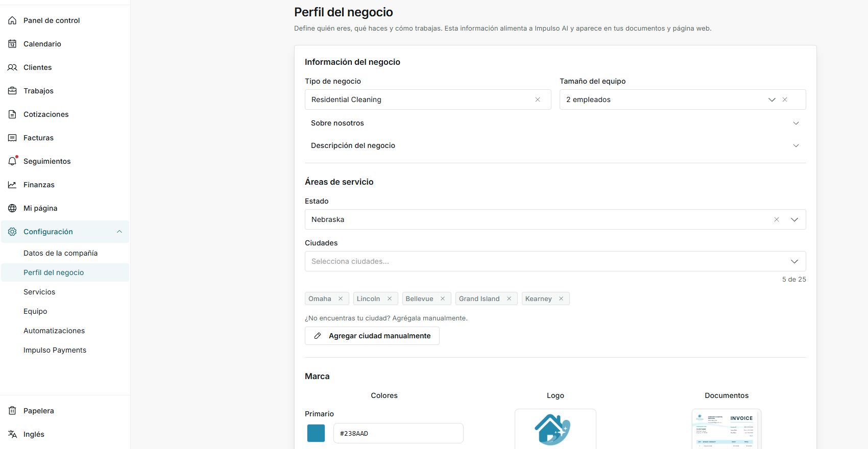This screenshot has height=449, width=868.
Task: Click the logo image thumbnail
Action: click(x=556, y=429)
